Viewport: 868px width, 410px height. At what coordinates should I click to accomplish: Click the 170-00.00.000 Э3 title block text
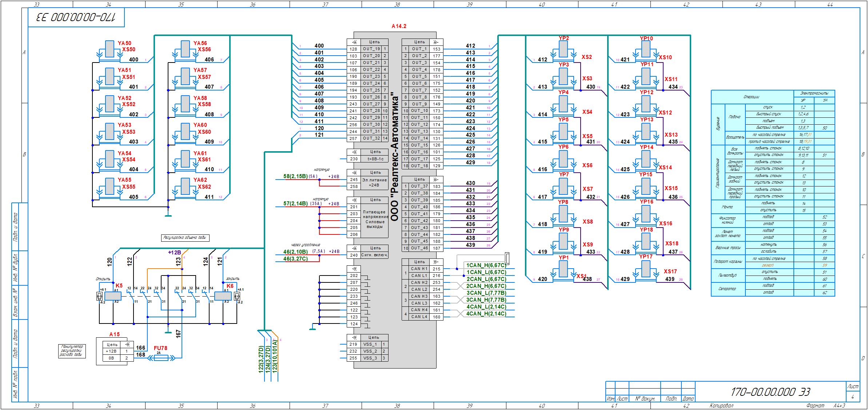(x=770, y=392)
